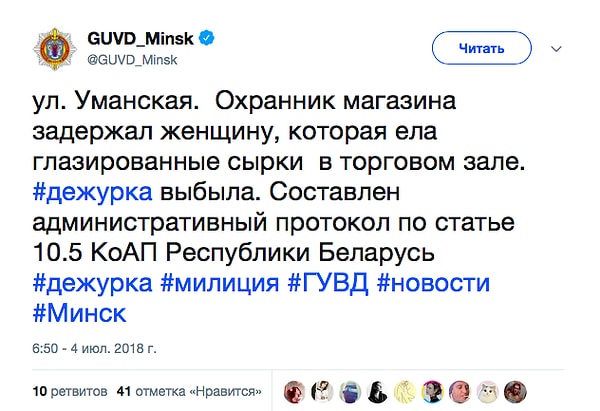Click the blue verified badge

point(206,39)
